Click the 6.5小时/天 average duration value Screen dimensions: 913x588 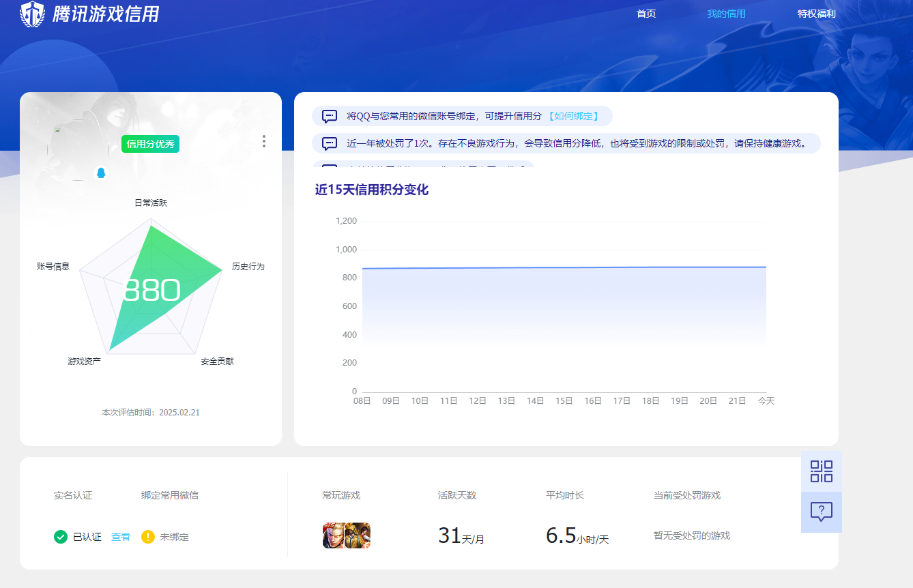[577, 536]
